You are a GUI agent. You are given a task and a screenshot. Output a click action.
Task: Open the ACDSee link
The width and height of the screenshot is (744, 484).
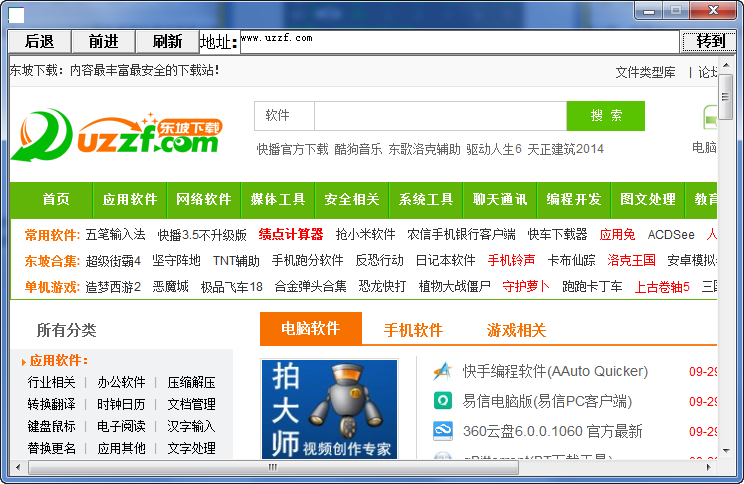tap(671, 235)
